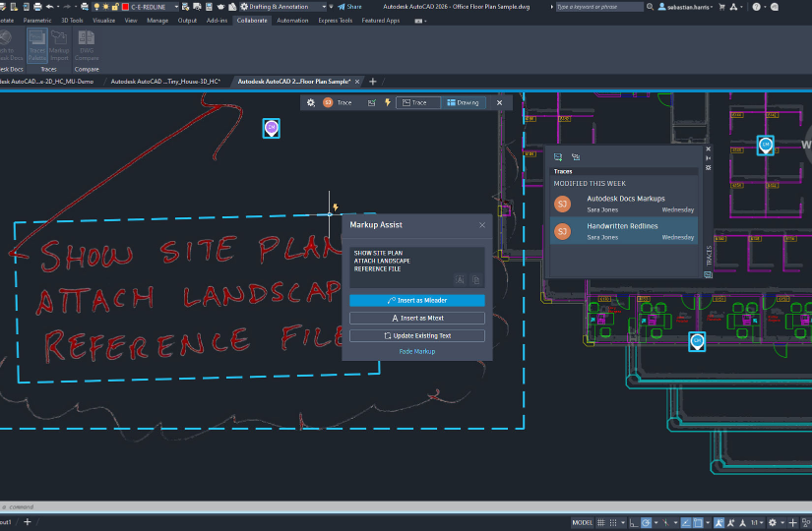Toggle layer on/off lightbulb icon
Screen dimensions: 812x531
click(96, 7)
